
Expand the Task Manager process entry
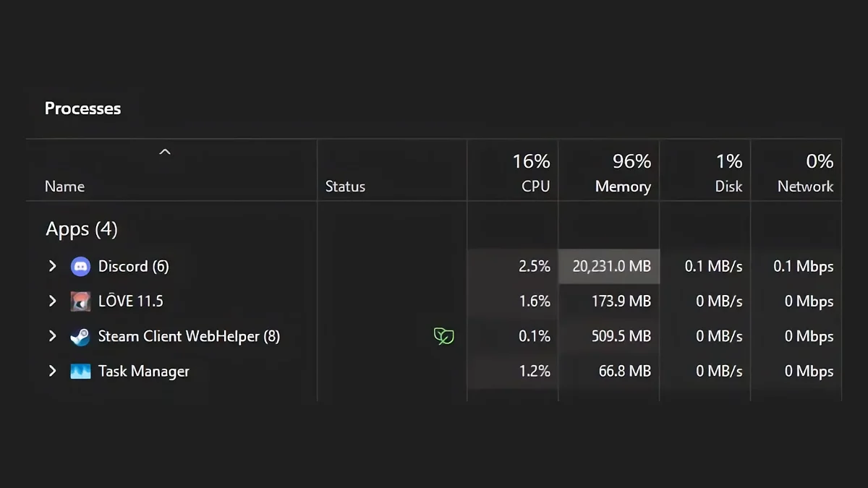click(52, 372)
